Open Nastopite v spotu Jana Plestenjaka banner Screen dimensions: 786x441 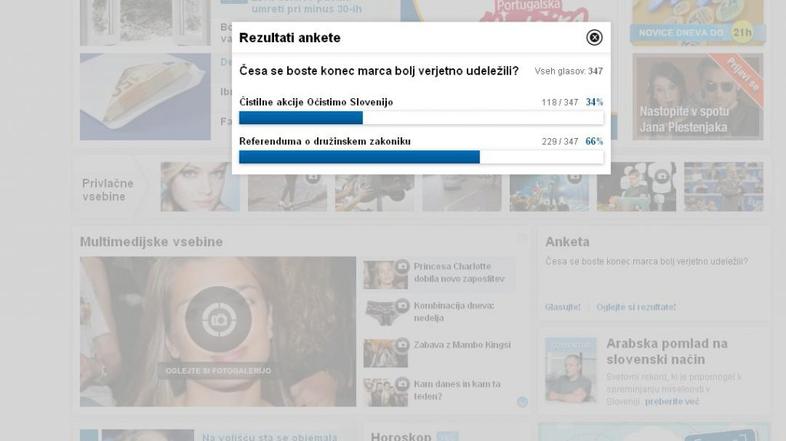coord(698,97)
